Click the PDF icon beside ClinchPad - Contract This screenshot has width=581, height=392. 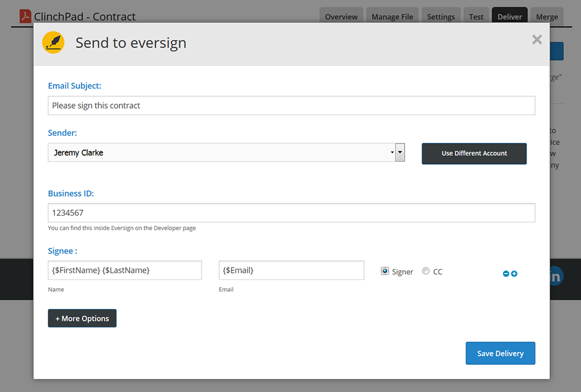[25, 16]
